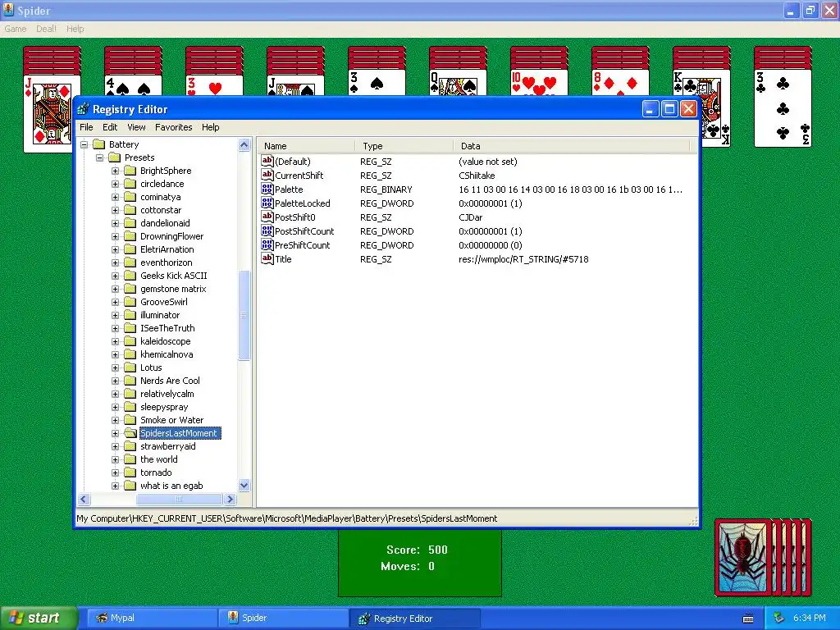Image resolution: width=840 pixels, height=630 pixels.
Task: Click tree horizontal scroll right arrow
Action: click(230, 500)
